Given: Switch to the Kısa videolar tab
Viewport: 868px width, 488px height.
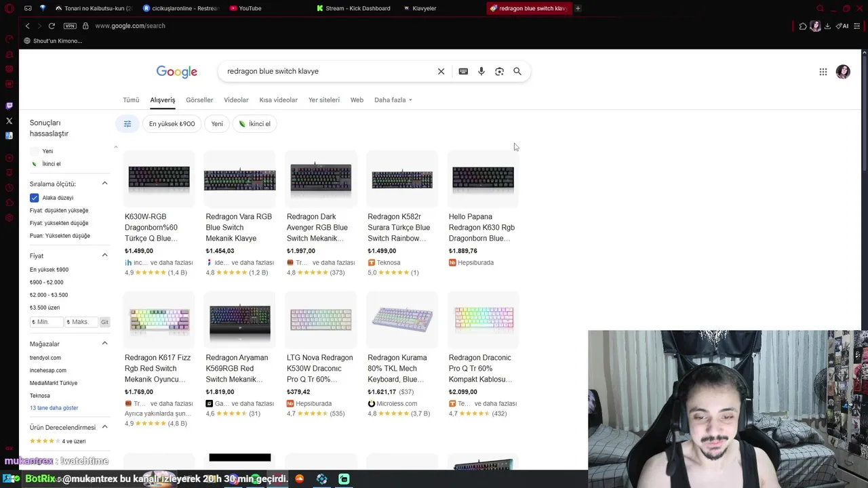Looking at the screenshot, I should coord(278,100).
